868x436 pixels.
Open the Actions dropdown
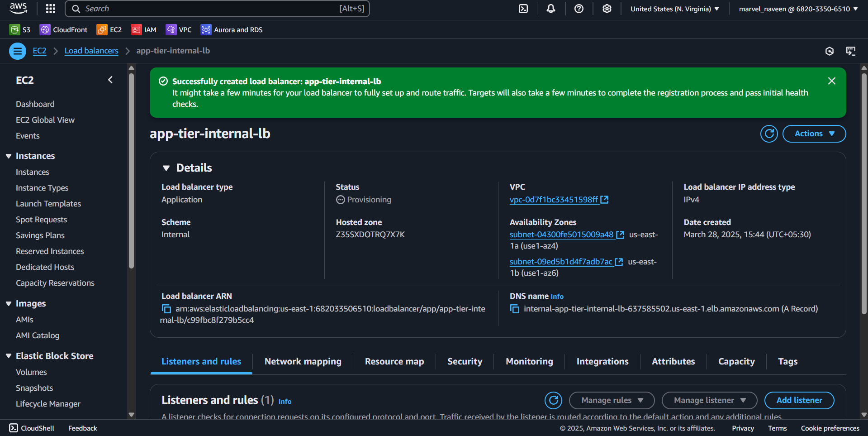(x=814, y=134)
